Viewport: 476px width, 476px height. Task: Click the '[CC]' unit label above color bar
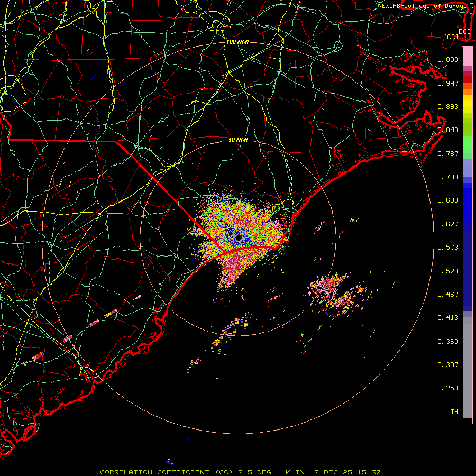(452, 36)
